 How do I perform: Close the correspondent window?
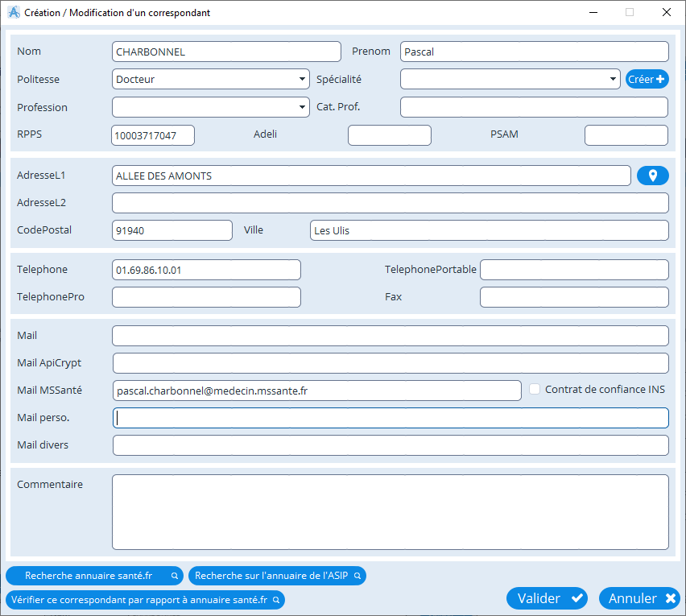coord(666,12)
